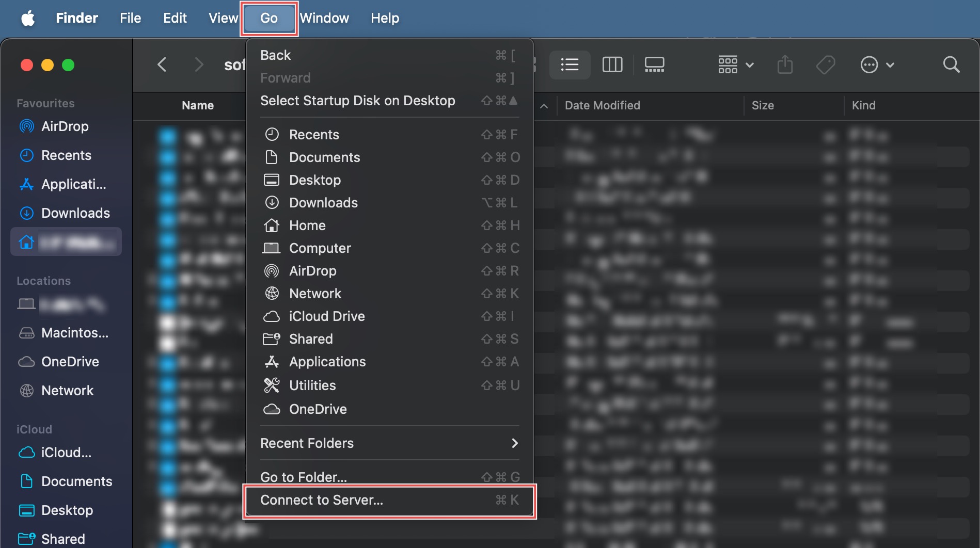Sort by Date Modified column header
Viewport: 980px width, 548px height.
point(602,105)
